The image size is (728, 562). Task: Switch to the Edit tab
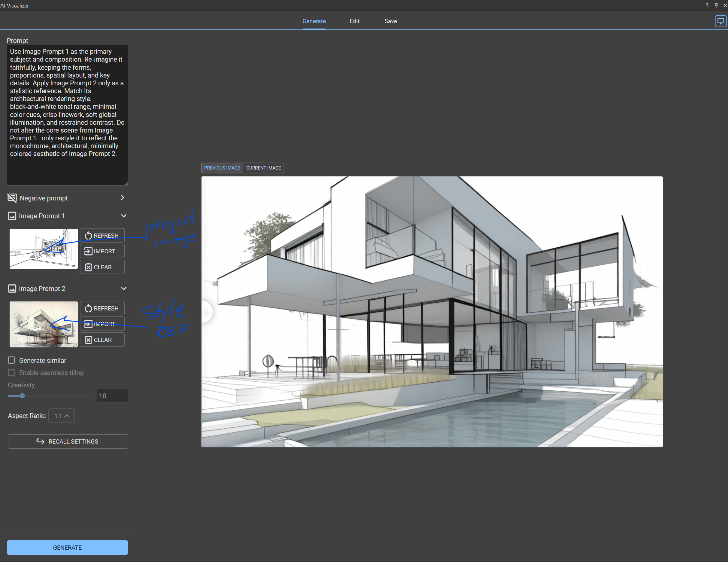click(x=354, y=21)
